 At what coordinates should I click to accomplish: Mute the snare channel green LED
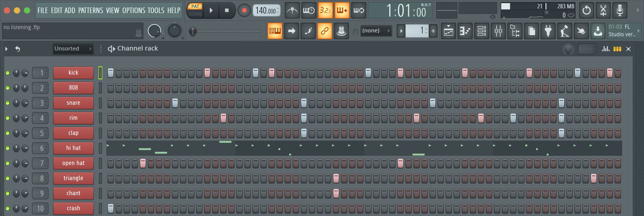tap(8, 103)
